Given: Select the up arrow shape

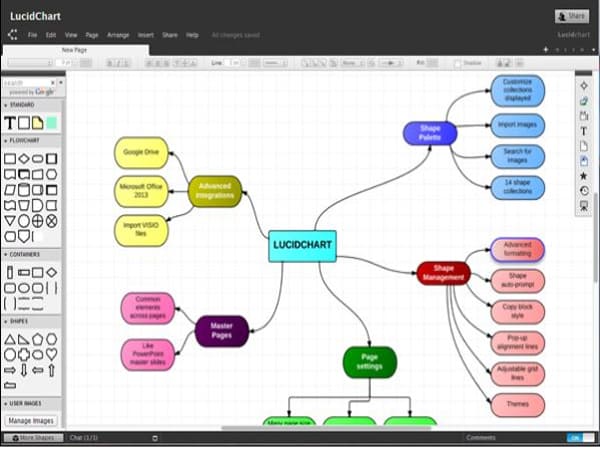Looking at the screenshot, I should pyautogui.click(x=52, y=370).
